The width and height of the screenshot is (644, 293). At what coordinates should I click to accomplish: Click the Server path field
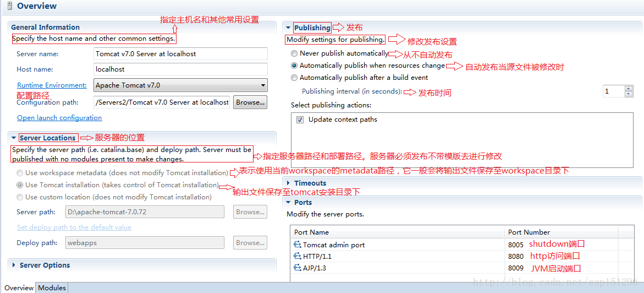tap(145, 212)
